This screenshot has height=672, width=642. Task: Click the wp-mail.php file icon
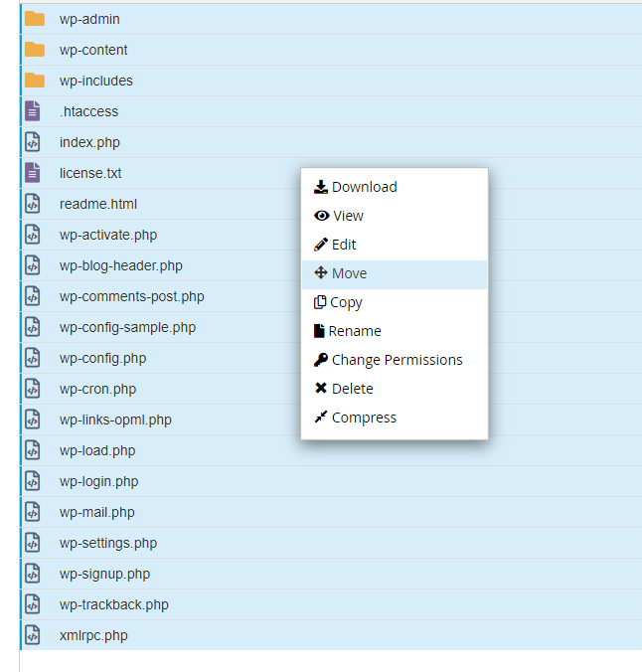pyautogui.click(x=32, y=512)
